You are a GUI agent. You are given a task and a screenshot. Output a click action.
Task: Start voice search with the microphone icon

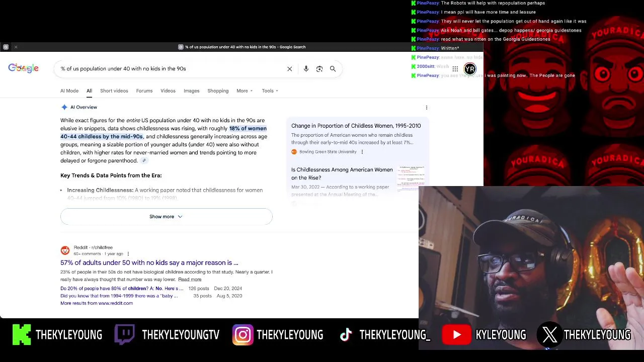pos(306,69)
